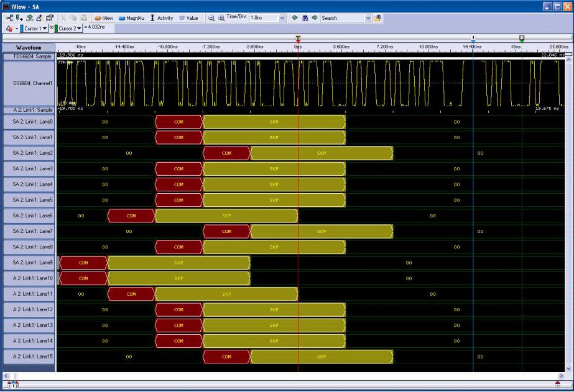Screen dimensions: 574x392
Task: Click the icon right of Search dropdown
Action: [377, 18]
